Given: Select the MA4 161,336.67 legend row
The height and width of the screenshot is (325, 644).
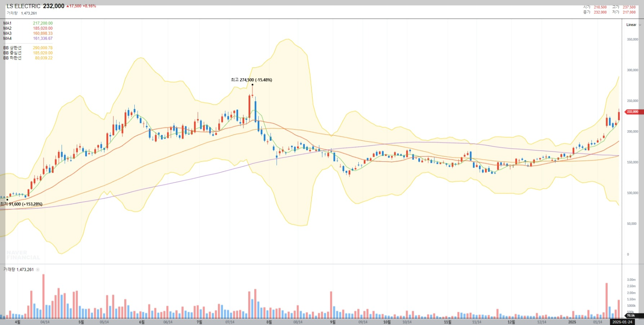Looking at the screenshot, I should click(28, 38).
